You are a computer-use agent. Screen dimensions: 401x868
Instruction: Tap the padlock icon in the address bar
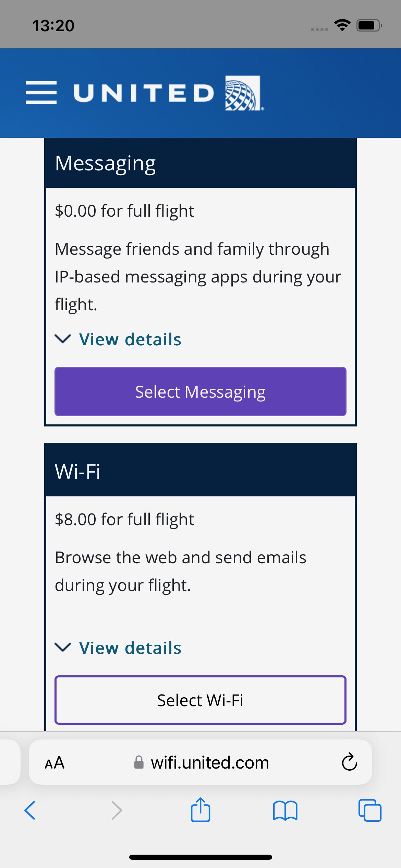[139, 762]
